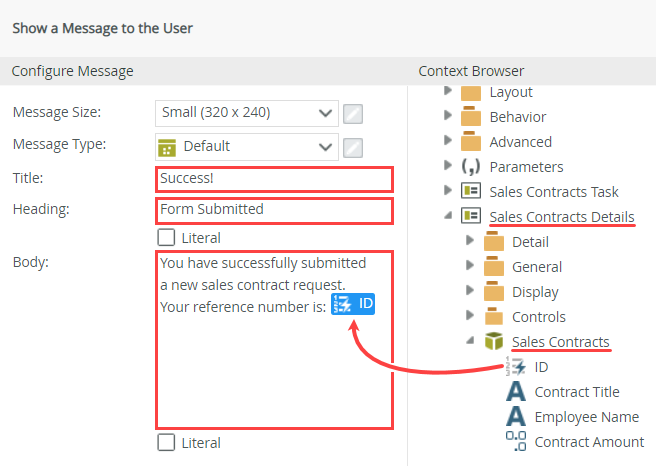This screenshot has width=656, height=466.
Task: Click the edit button beside Message Size
Action: pyautogui.click(x=353, y=114)
